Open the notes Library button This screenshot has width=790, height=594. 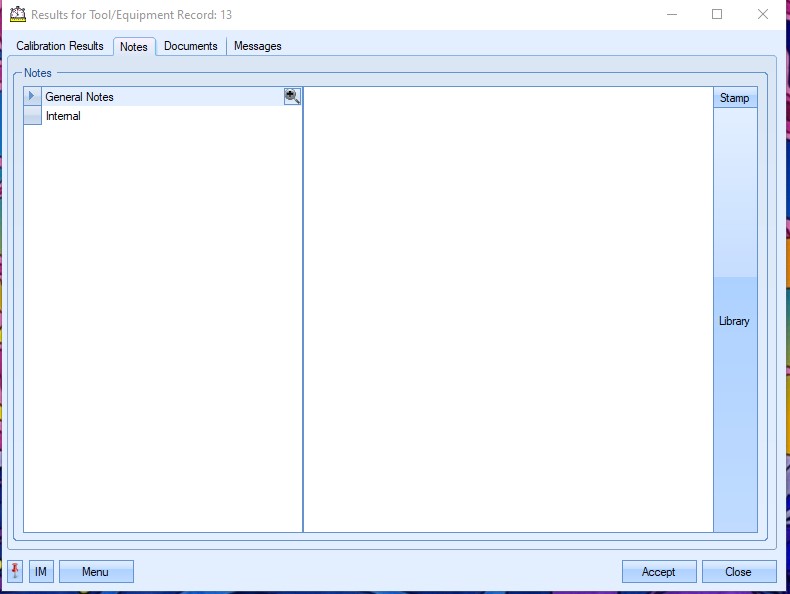(x=735, y=321)
